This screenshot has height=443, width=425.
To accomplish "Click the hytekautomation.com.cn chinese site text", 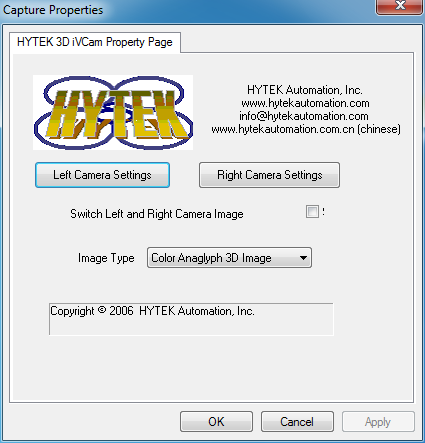I will (306, 129).
